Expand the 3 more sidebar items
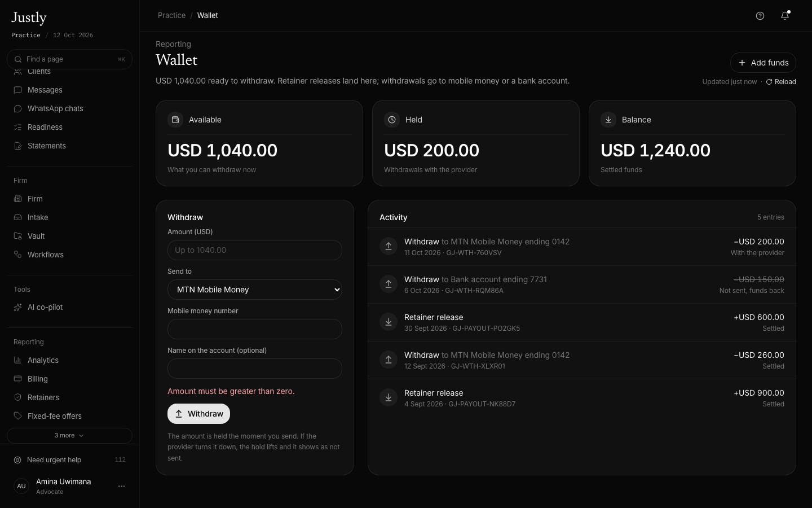812x508 pixels. (69, 436)
